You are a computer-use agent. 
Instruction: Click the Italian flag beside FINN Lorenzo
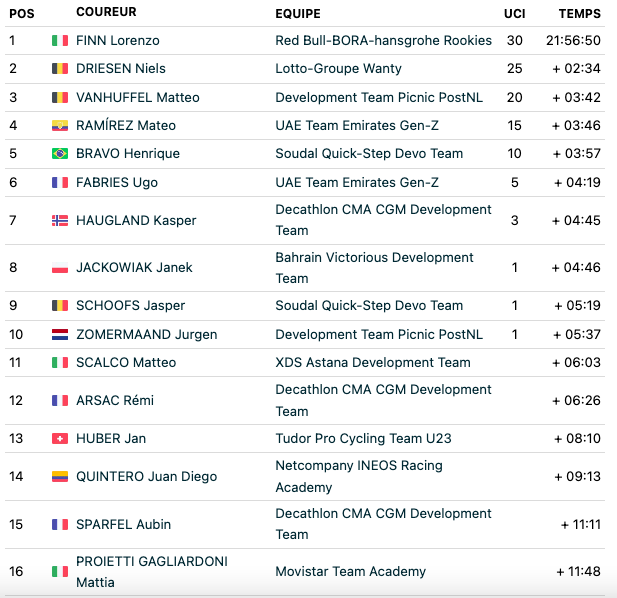[60, 41]
